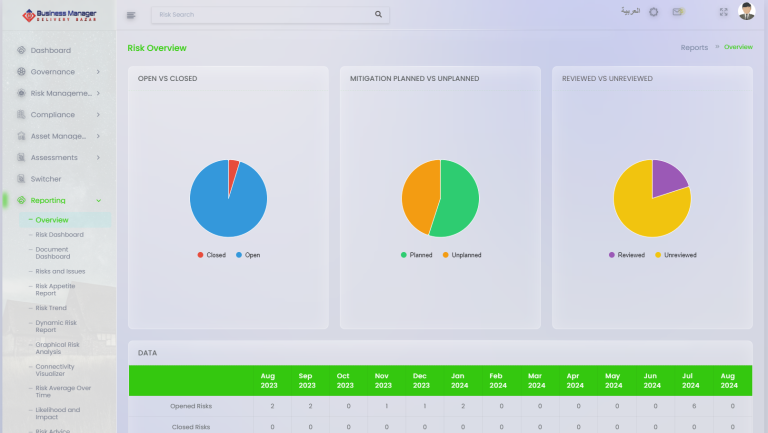Screen dimensions: 768x433
Task: Click the Risk Search input field
Action: pyautogui.click(x=262, y=15)
